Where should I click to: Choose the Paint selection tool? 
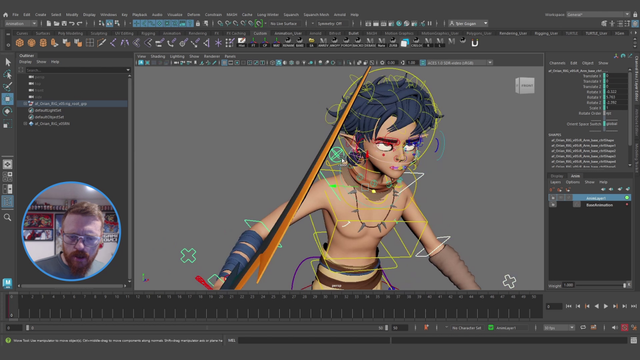click(7, 87)
